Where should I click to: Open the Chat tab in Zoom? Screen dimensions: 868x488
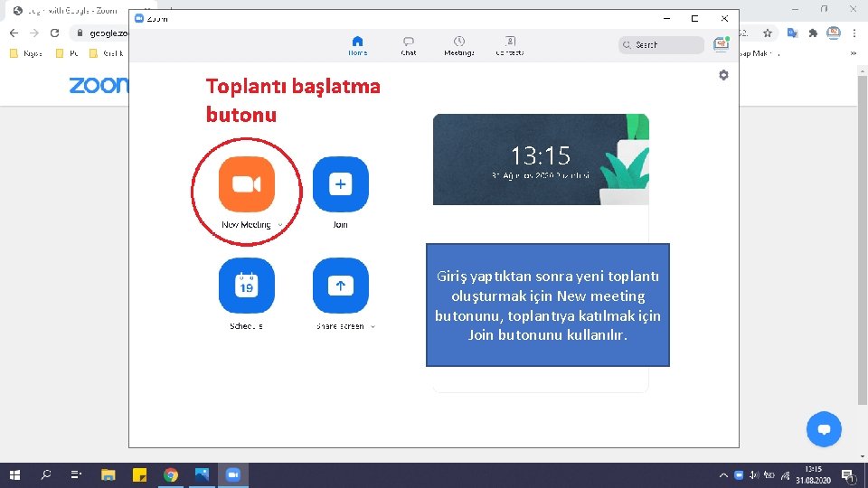pos(409,45)
